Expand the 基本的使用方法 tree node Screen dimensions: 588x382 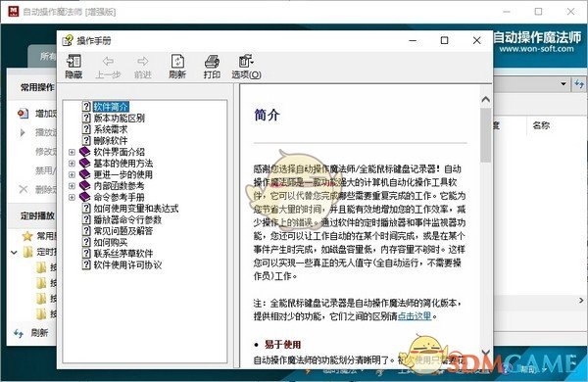coord(72,164)
